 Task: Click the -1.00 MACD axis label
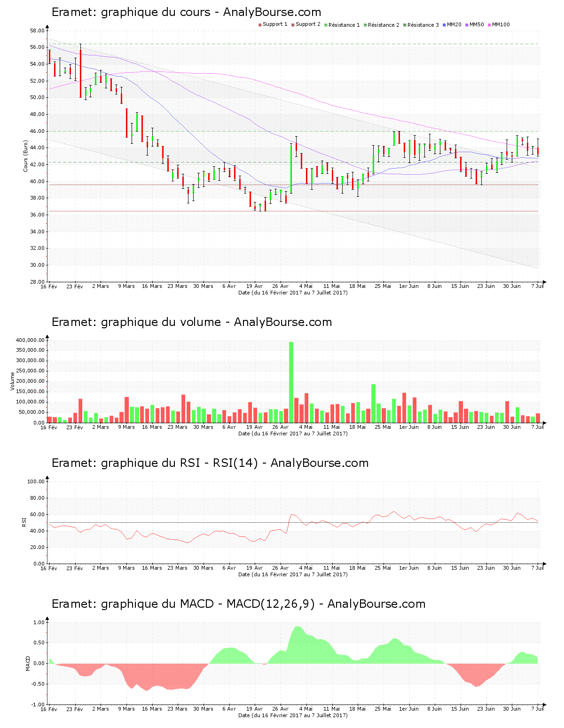[x=38, y=705]
